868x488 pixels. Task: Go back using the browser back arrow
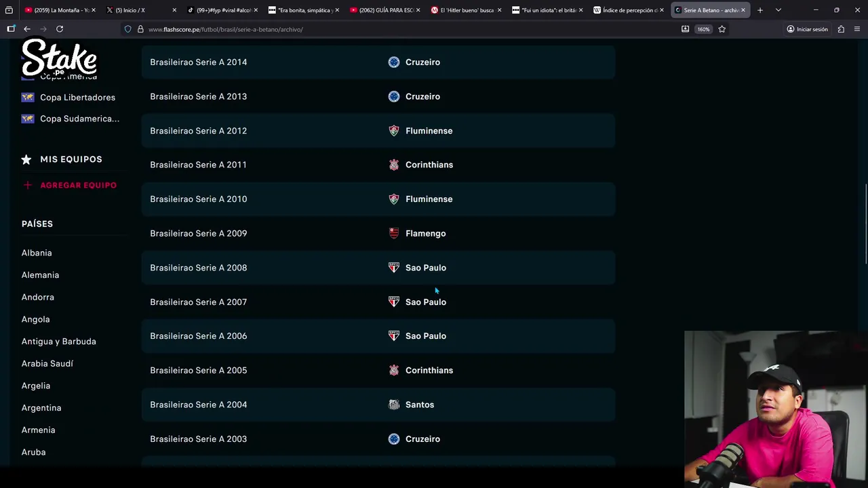[27, 29]
